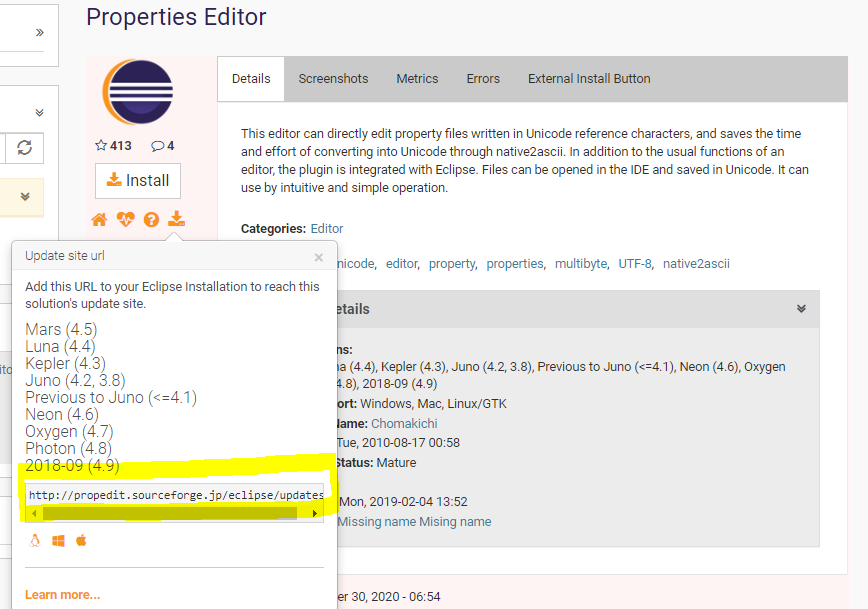
Task: Open the Editor category link
Action: [327, 229]
